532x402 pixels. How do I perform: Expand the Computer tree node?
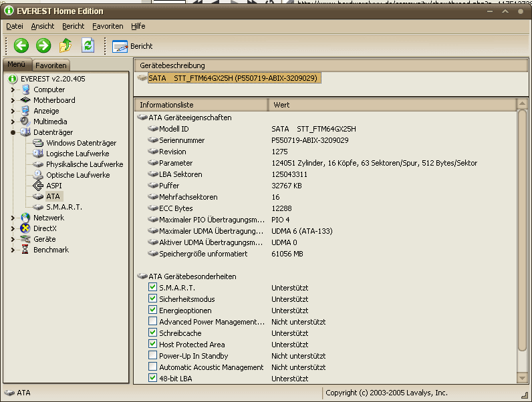click(x=13, y=90)
